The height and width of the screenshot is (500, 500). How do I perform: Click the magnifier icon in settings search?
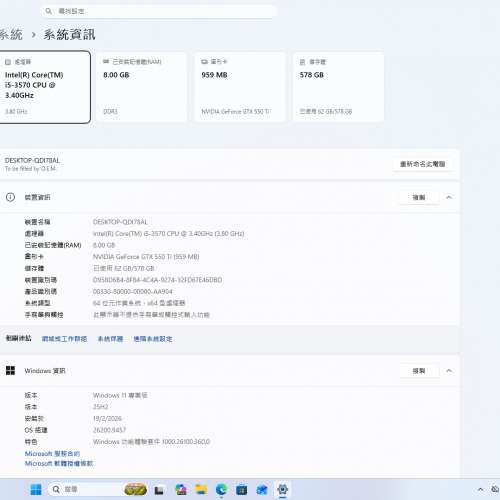[49, 11]
